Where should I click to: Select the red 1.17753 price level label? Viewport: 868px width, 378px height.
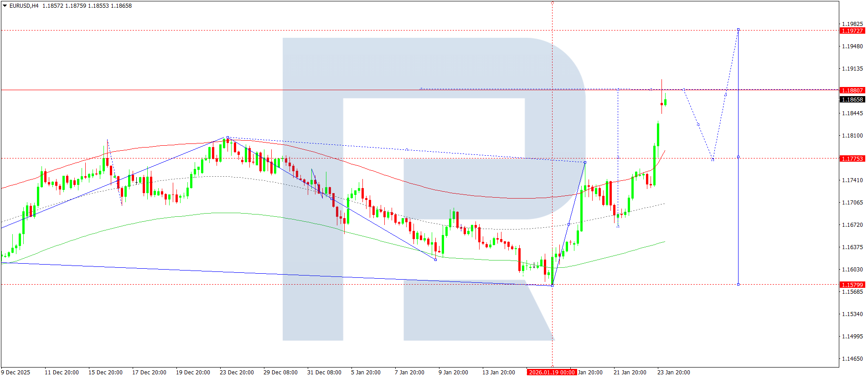852,158
